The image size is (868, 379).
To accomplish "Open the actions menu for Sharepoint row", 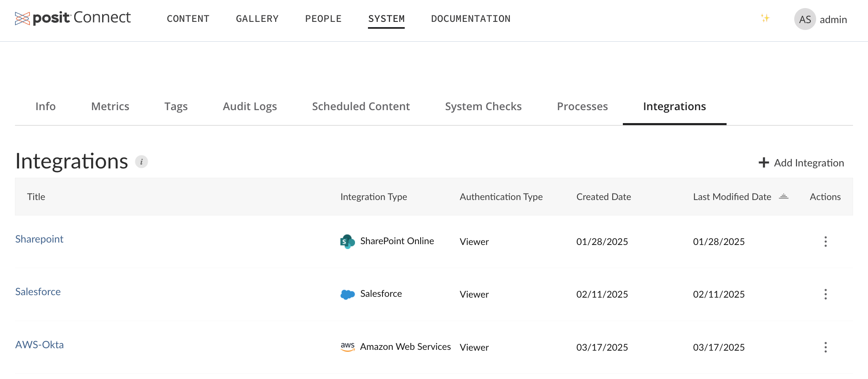I will (826, 241).
